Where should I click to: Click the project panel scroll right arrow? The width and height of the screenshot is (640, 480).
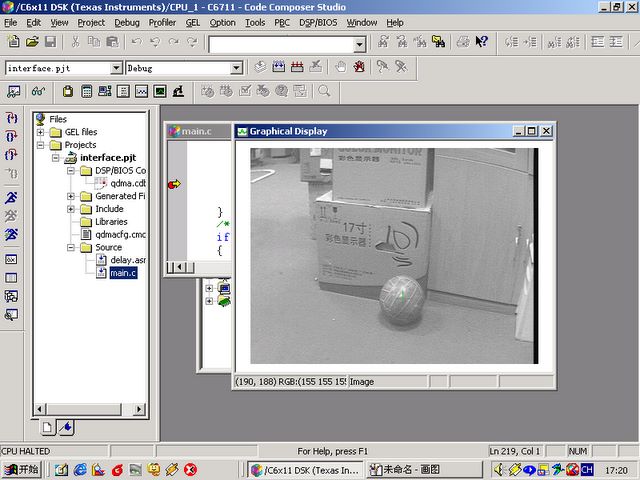(x=139, y=409)
